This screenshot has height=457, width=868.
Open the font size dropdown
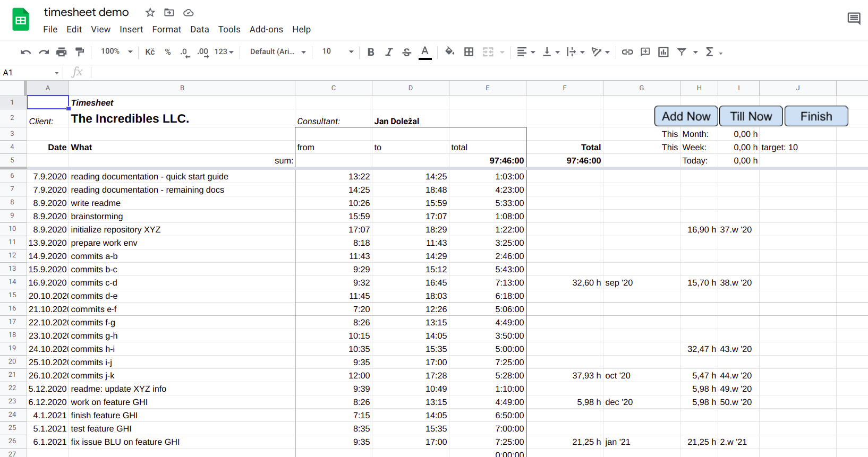coord(338,51)
